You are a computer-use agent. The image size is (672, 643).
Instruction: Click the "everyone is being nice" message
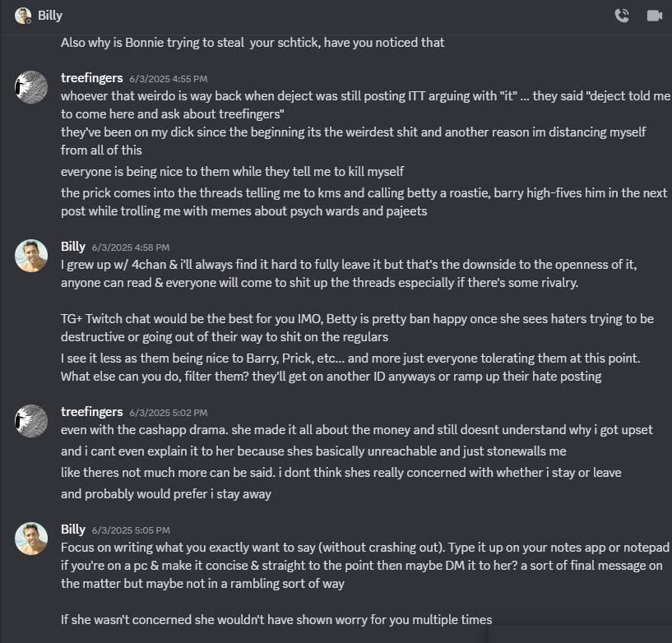[x=232, y=172]
